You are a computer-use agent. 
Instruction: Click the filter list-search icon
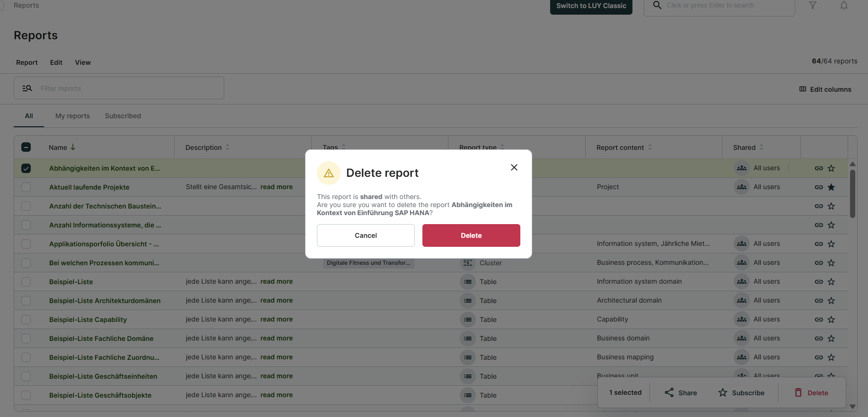(x=27, y=88)
